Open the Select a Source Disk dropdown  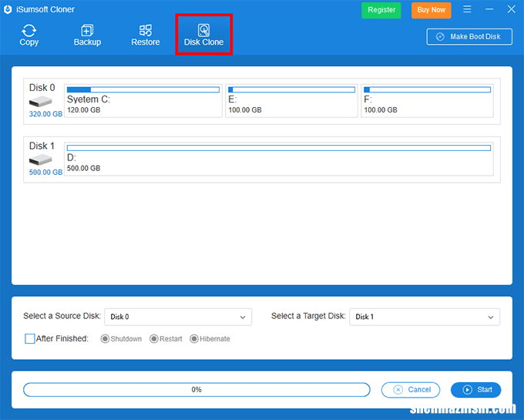(x=178, y=317)
